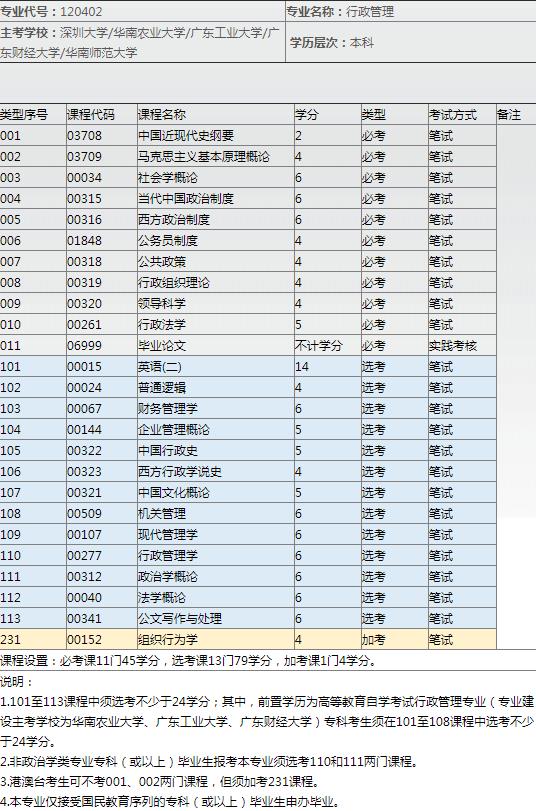
Task: Click the 课程代码 column header
Action: pyautogui.click(x=91, y=115)
